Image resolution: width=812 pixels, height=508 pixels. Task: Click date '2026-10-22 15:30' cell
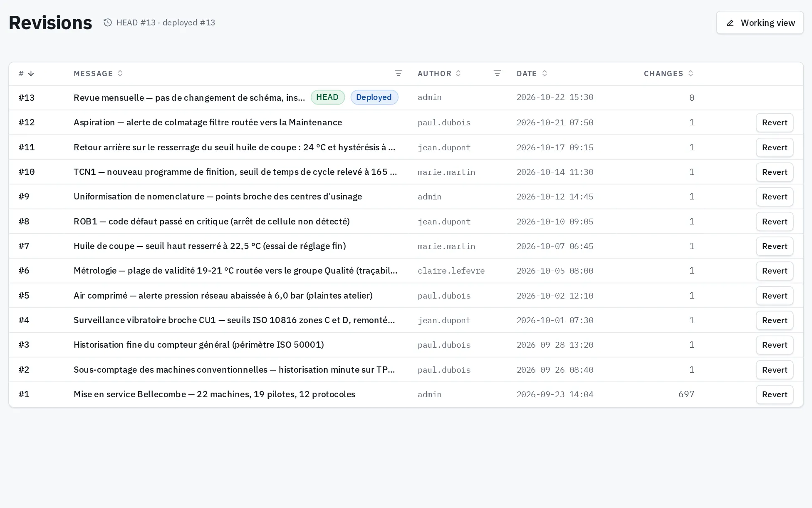tap(555, 97)
